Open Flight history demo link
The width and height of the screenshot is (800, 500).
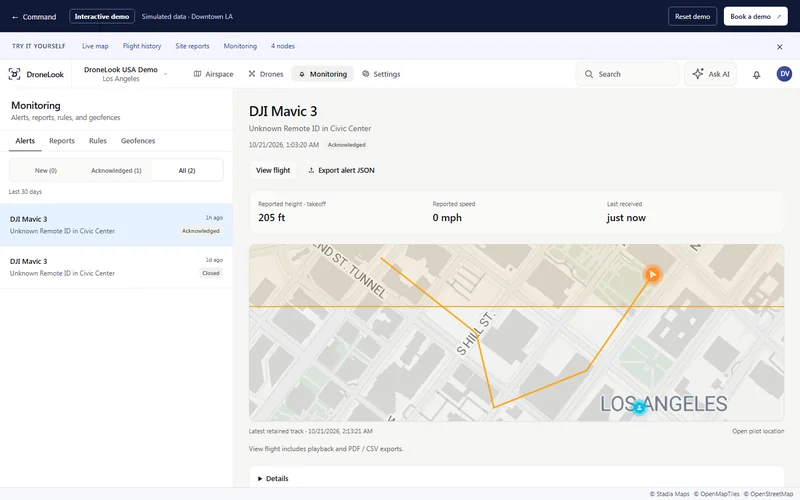(x=142, y=46)
